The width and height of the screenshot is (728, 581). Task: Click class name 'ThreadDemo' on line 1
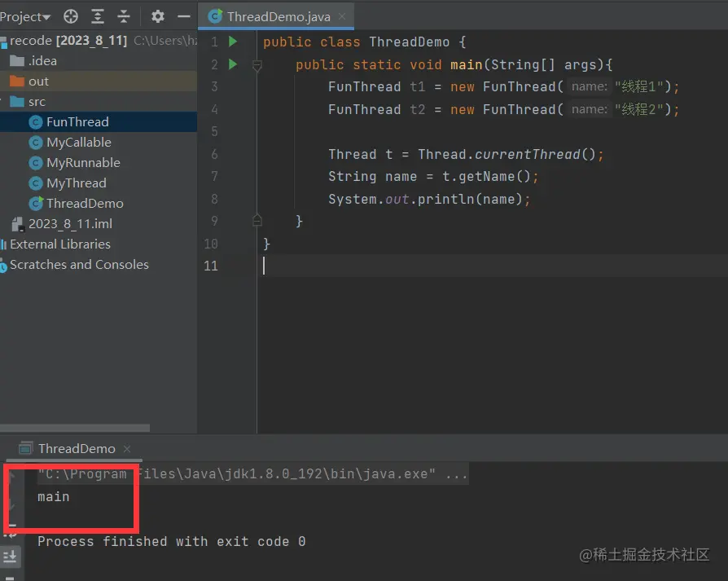pos(409,42)
